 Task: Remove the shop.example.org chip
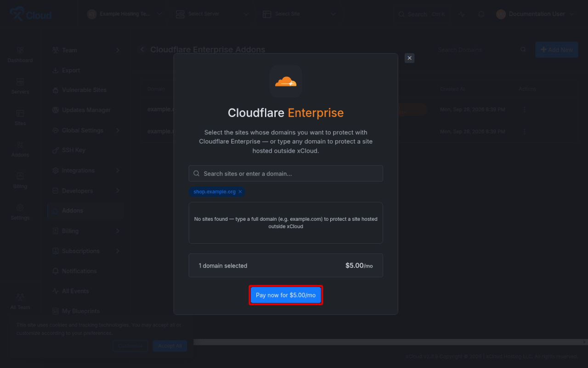(x=240, y=192)
